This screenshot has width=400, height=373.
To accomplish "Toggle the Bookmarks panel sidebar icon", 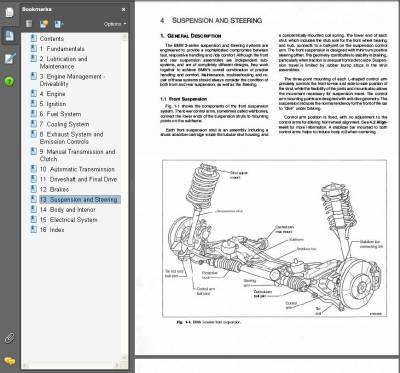I will click(x=9, y=35).
